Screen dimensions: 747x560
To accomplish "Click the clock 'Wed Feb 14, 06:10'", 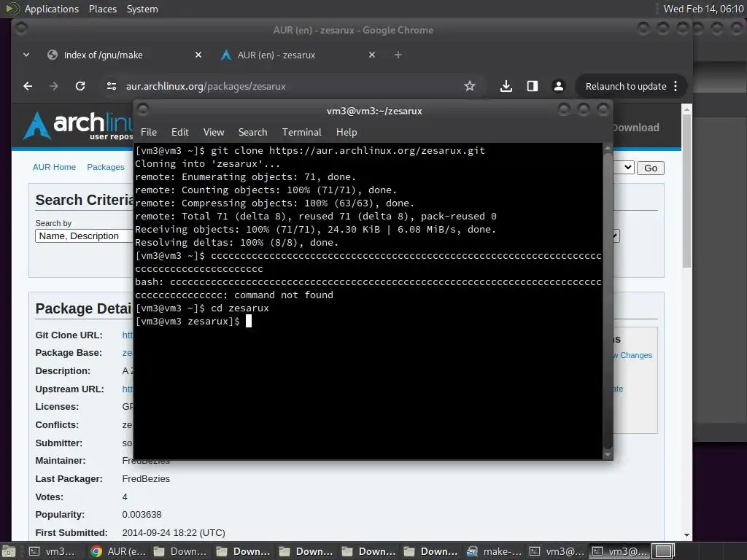I will point(703,9).
